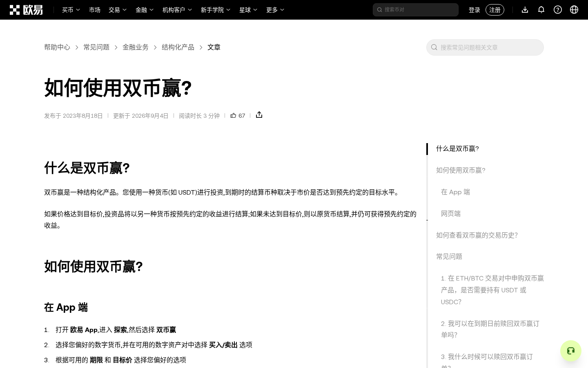588x368 pixels.
Task: Open the download app icon
Action: [x=525, y=10]
